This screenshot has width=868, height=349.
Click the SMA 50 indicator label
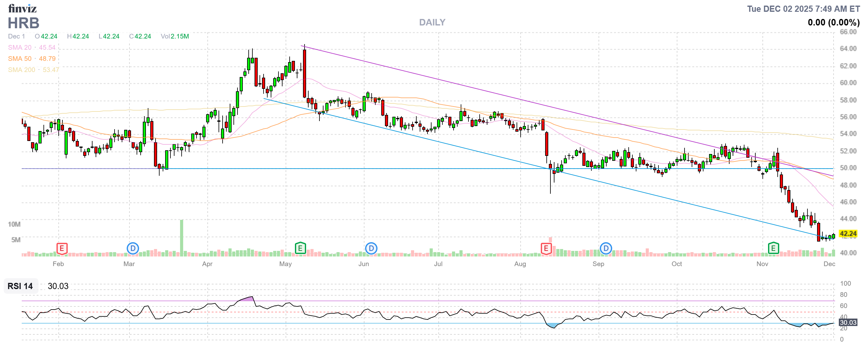pyautogui.click(x=20, y=59)
